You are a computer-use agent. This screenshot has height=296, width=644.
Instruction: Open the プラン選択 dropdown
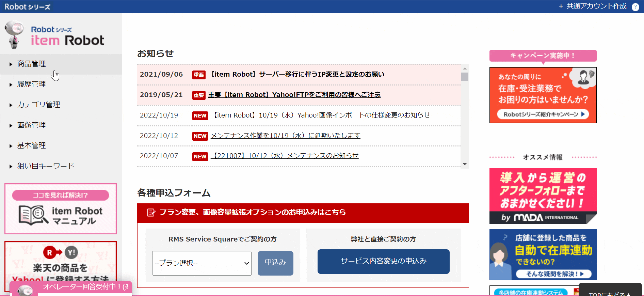[202, 263]
